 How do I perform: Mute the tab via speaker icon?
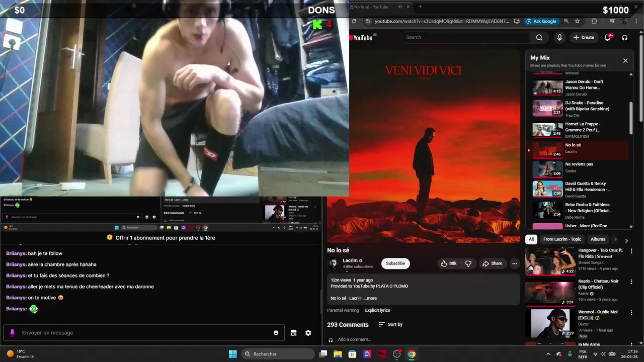(400, 7)
